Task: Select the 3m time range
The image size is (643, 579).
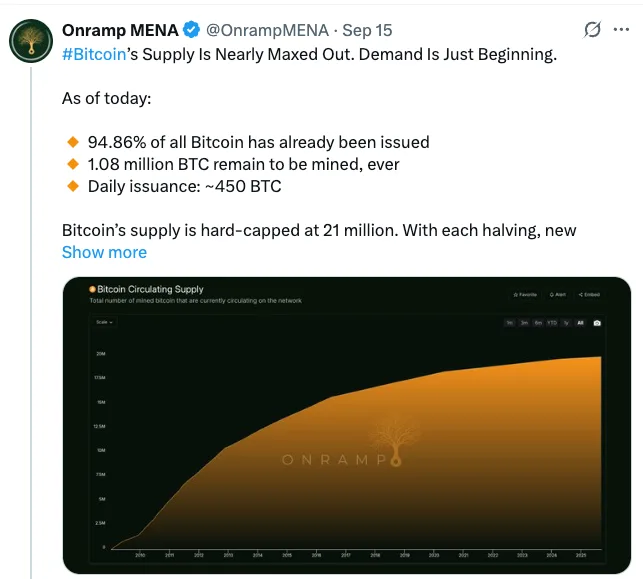Action: (524, 323)
